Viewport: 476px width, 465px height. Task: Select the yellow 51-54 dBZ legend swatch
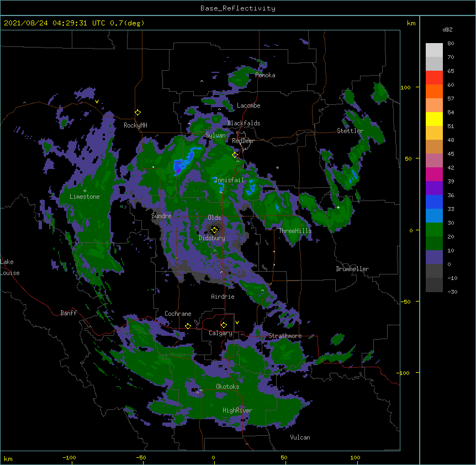(x=434, y=119)
